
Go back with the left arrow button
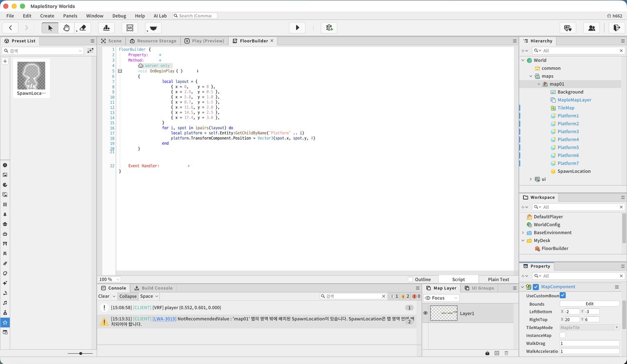click(10, 28)
